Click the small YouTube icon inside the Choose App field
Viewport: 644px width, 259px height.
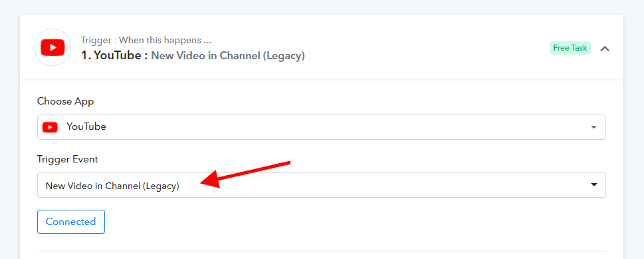[x=50, y=127]
